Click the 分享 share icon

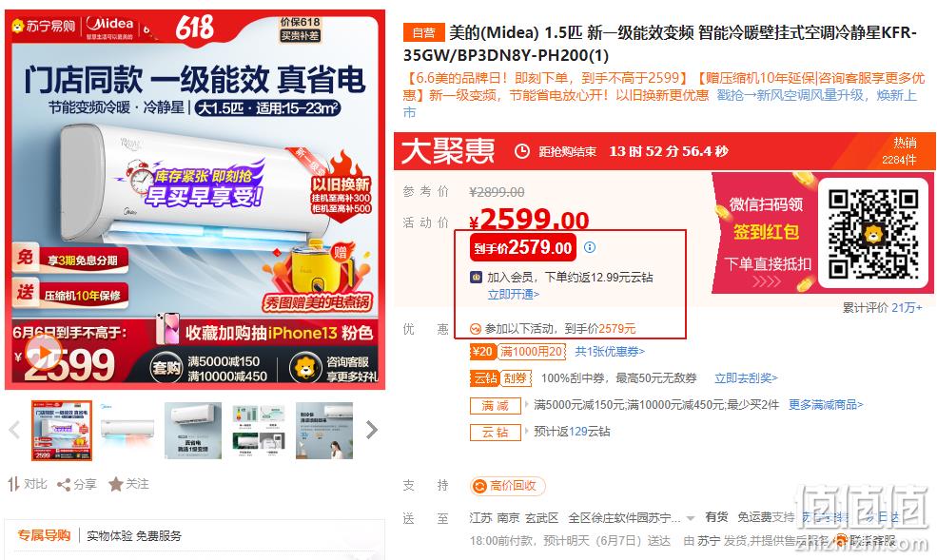64,485
